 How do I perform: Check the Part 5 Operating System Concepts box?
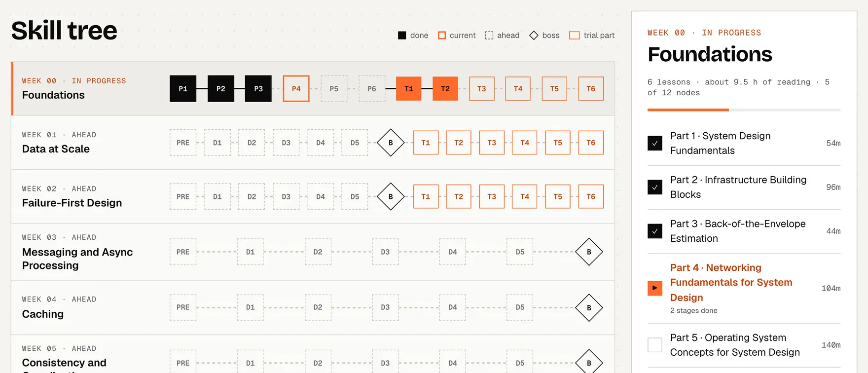[655, 345]
